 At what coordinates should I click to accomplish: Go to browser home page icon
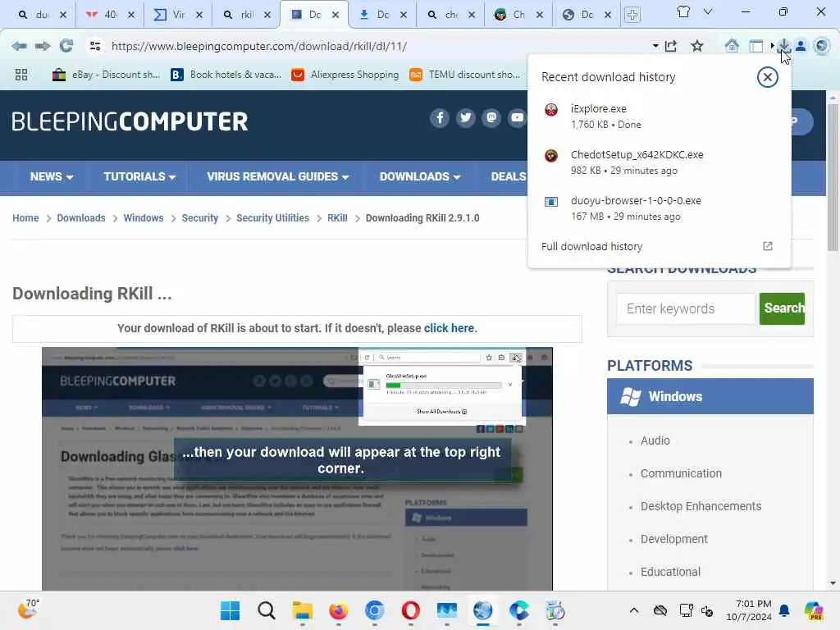pos(732,46)
